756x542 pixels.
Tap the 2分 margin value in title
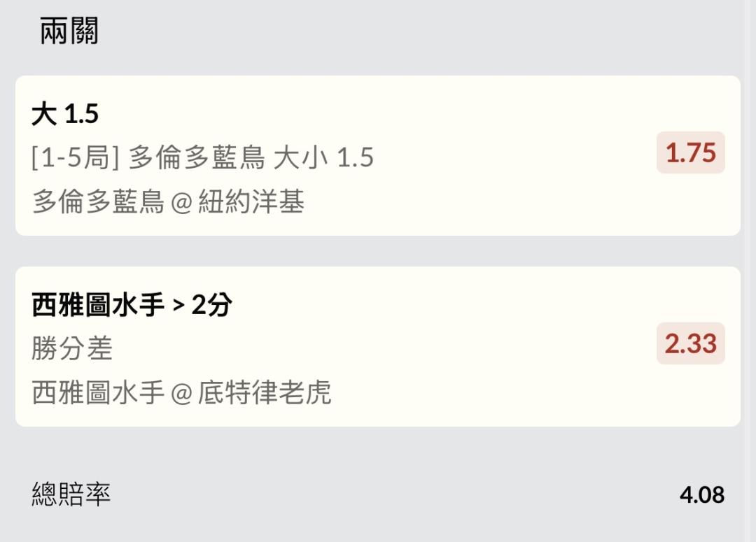[211, 305]
